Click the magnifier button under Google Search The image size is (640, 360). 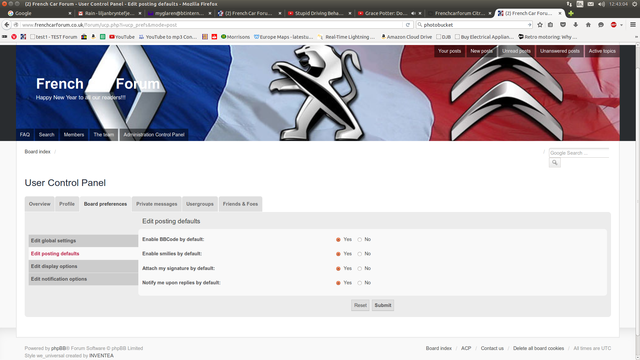pos(555,162)
